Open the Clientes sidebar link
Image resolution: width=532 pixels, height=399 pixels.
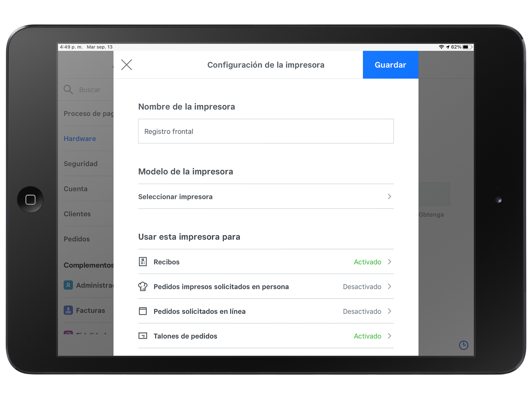[x=77, y=214]
